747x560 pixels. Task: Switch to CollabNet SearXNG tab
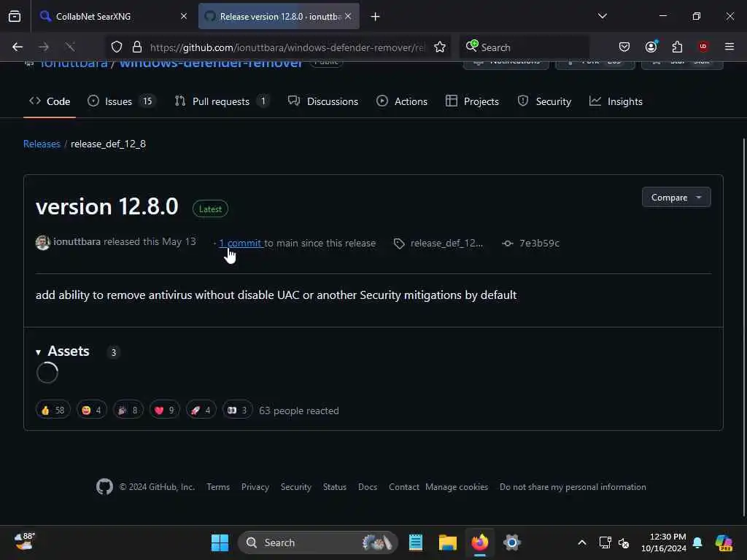pos(113,16)
